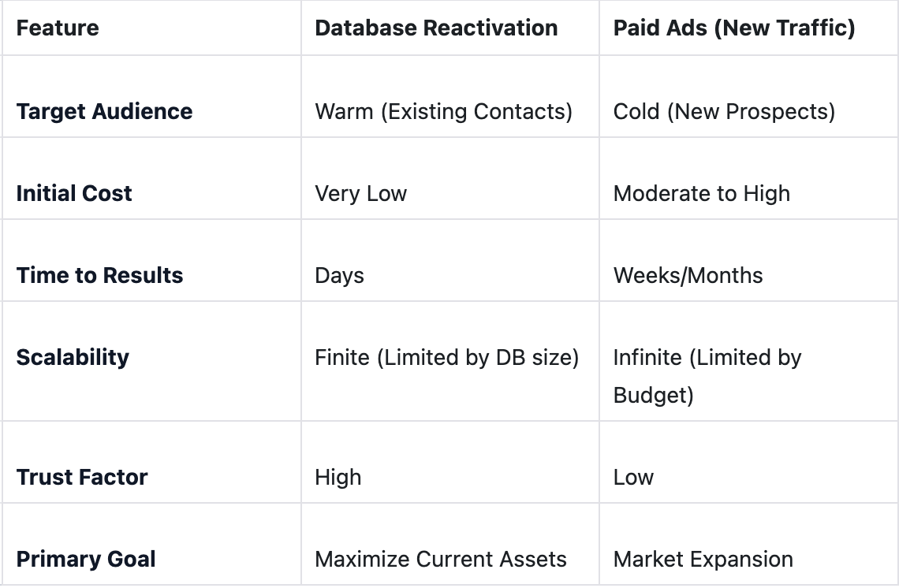Click the Maximize Current Assets cell
The height and width of the screenshot is (588, 899).
(x=440, y=559)
